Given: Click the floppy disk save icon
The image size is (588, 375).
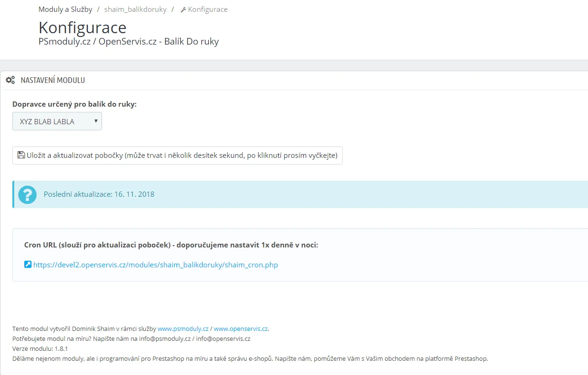Looking at the screenshot, I should [x=21, y=155].
